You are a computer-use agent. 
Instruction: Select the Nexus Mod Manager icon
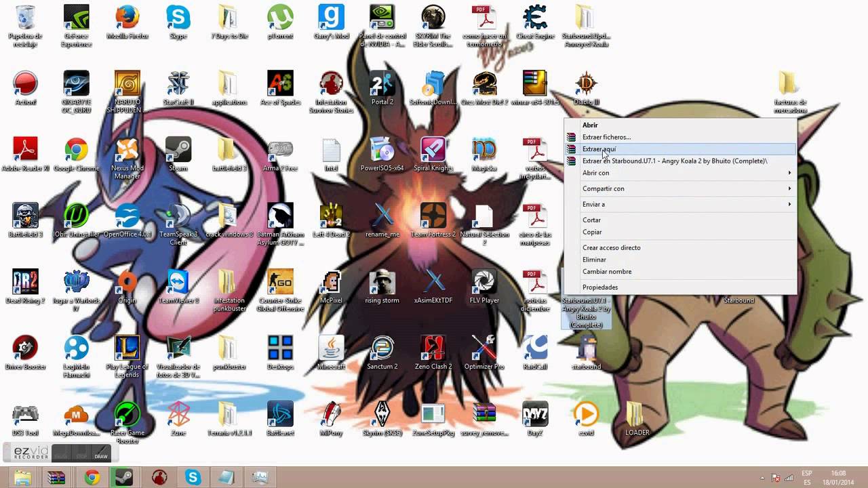pyautogui.click(x=127, y=158)
